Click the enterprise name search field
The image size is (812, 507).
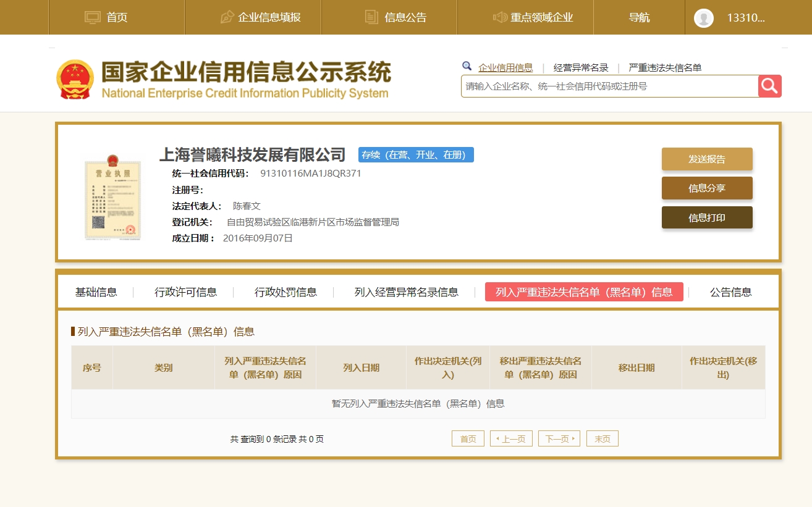click(x=609, y=86)
